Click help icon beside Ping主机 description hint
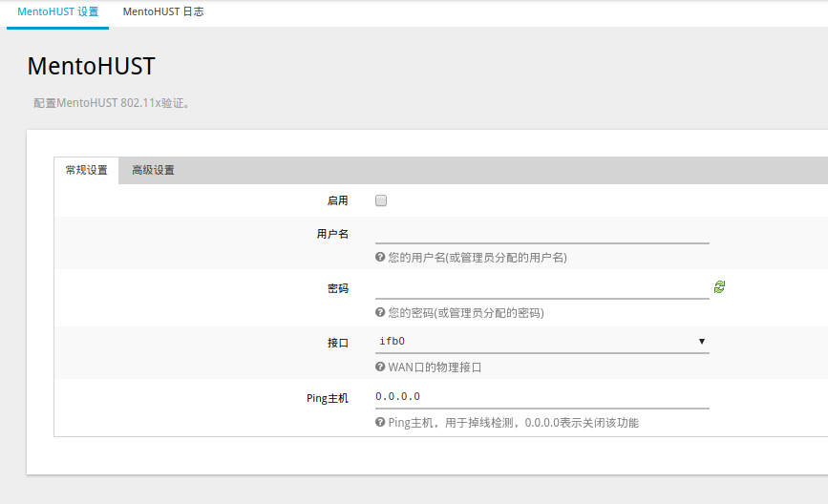Image resolution: width=828 pixels, height=504 pixels. (380, 422)
